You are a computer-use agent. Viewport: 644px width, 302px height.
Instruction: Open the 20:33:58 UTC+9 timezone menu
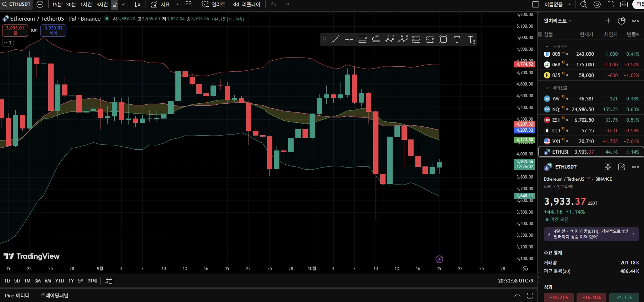[515, 281]
